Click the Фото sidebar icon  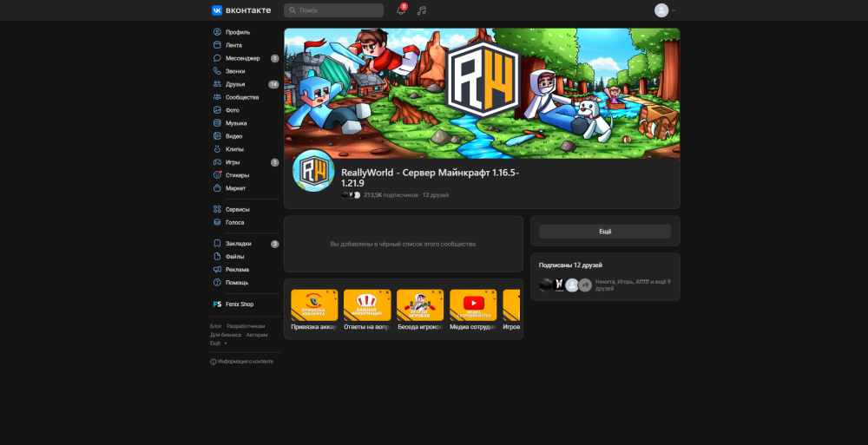pos(217,110)
